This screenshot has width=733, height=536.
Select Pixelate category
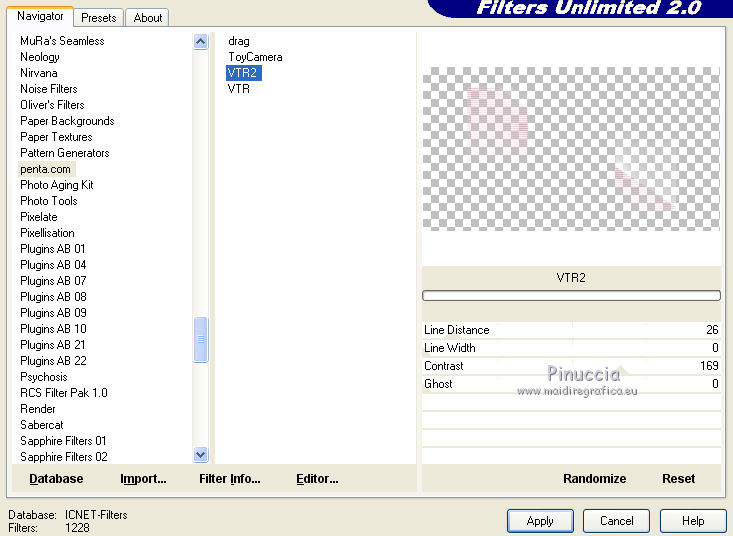point(39,217)
